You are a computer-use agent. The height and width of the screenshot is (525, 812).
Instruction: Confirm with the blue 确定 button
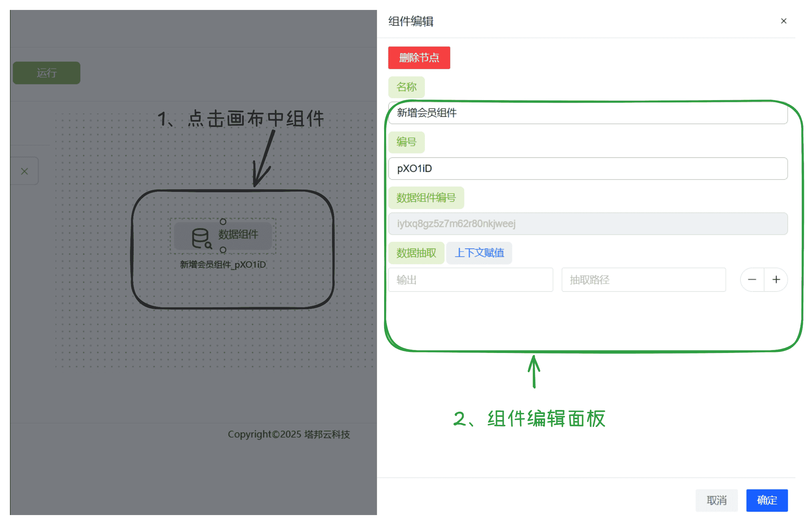[x=767, y=500]
